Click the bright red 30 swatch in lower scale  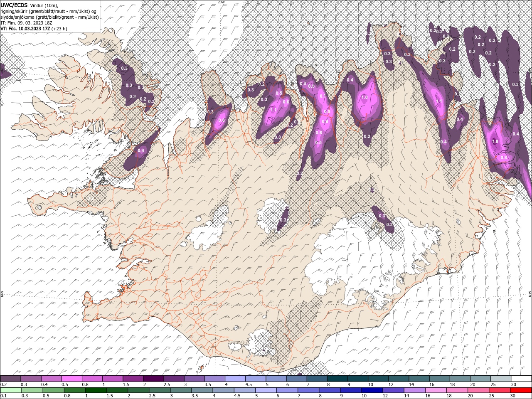pos(520,390)
